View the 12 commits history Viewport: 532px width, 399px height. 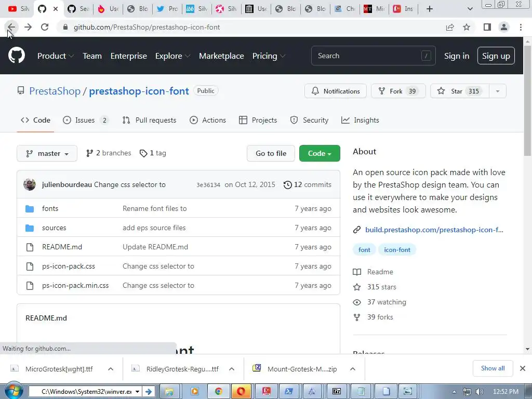click(x=308, y=184)
